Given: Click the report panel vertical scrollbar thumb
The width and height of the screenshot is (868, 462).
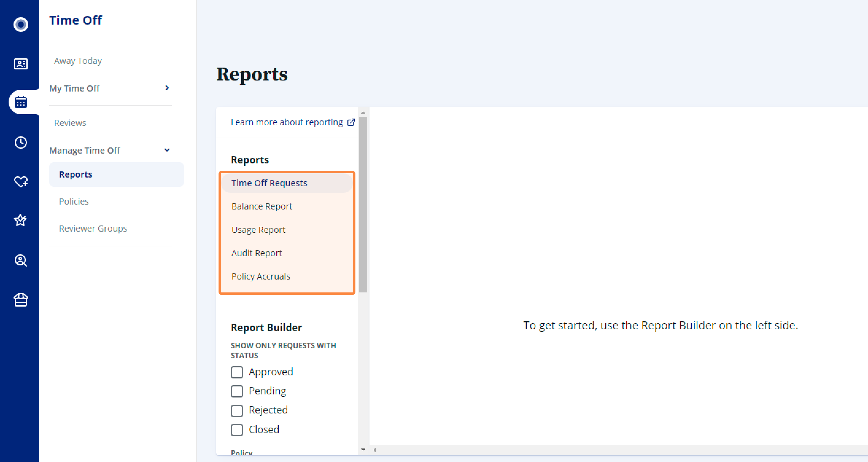Looking at the screenshot, I should (363, 205).
